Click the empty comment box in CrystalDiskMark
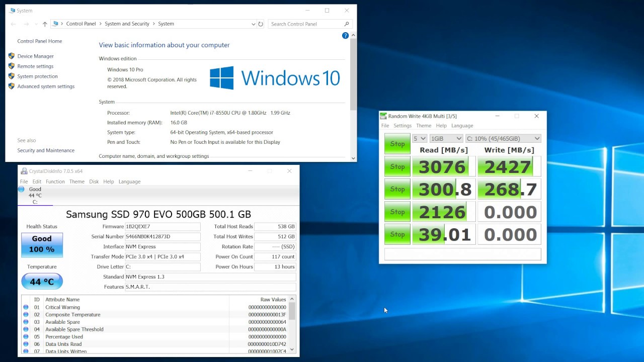 pos(462,254)
